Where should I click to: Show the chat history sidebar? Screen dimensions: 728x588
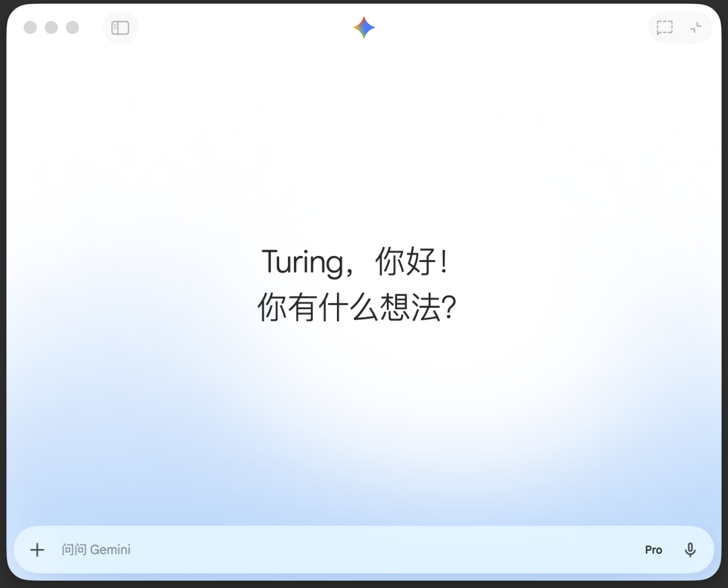tap(120, 28)
